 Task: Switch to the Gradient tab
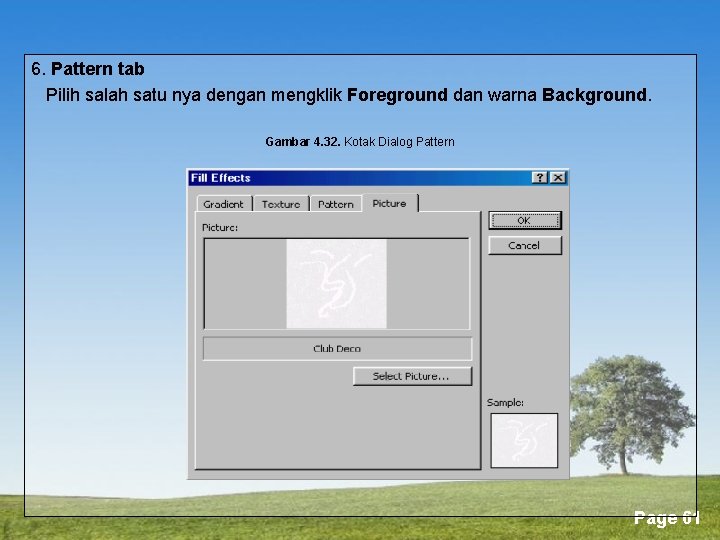click(224, 204)
